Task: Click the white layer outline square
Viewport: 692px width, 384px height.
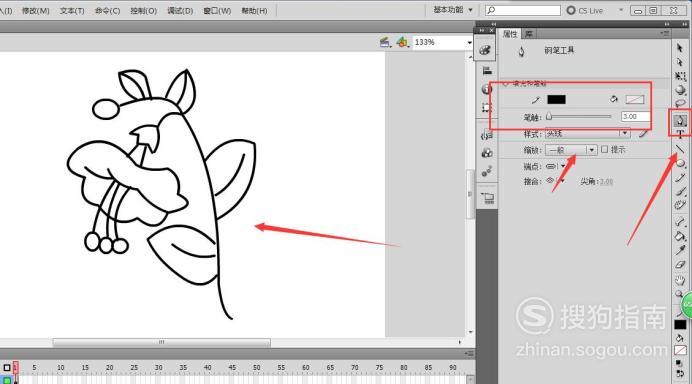Action: point(7,368)
